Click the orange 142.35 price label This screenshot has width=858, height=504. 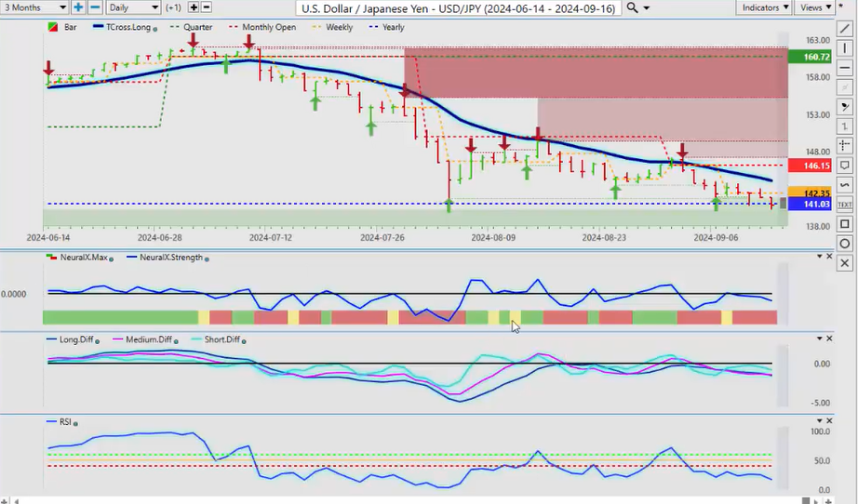pyautogui.click(x=810, y=192)
